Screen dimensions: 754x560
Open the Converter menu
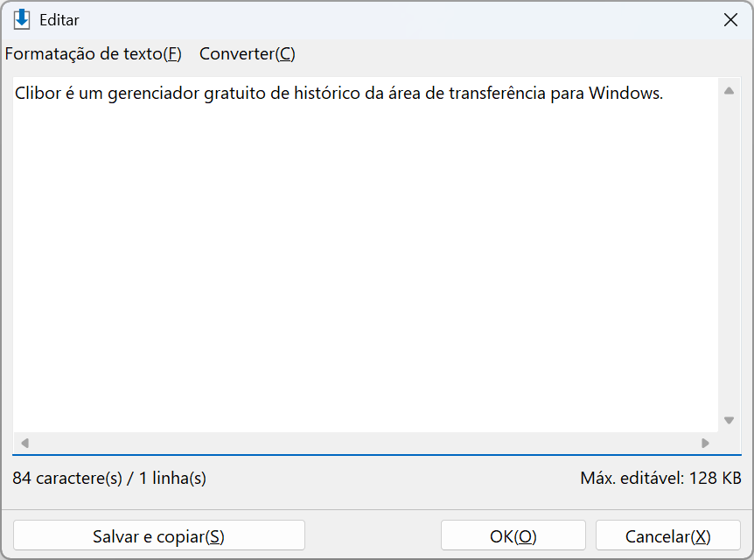coord(248,54)
